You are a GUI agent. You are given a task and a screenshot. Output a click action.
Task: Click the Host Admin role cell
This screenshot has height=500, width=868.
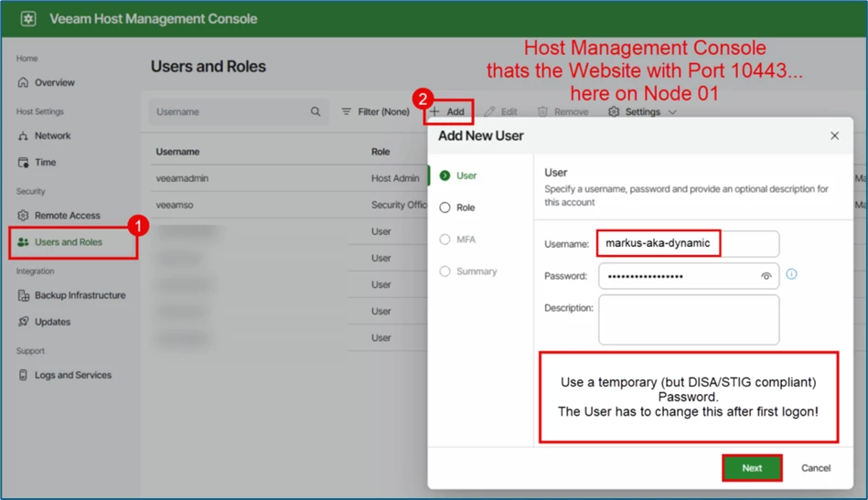click(395, 178)
